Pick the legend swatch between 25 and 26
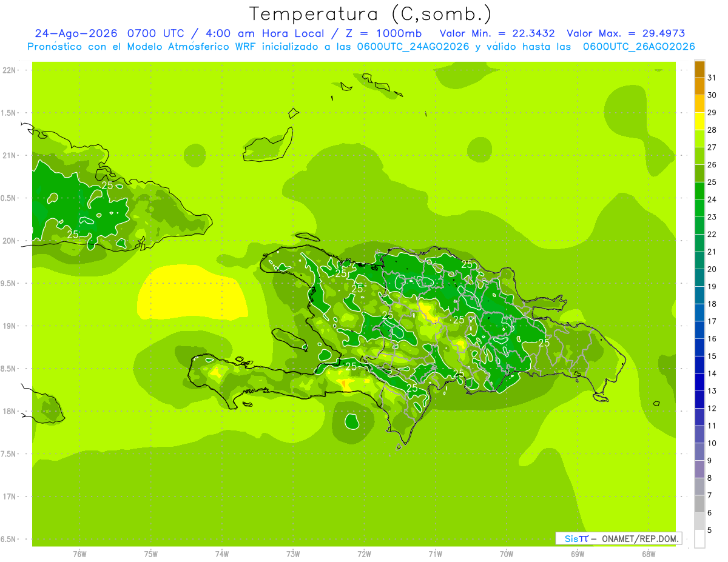 [699, 173]
